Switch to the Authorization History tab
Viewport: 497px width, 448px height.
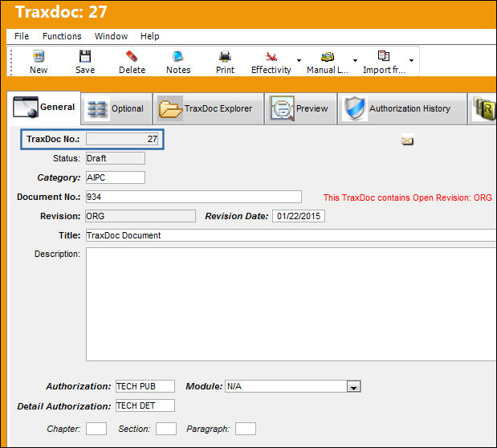(x=402, y=108)
